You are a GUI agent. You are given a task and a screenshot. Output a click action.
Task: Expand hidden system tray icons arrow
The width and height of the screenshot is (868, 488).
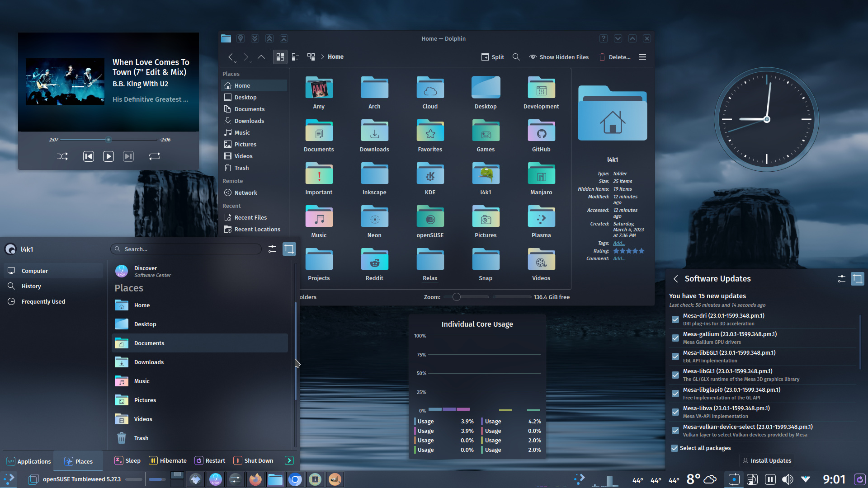[x=806, y=479]
